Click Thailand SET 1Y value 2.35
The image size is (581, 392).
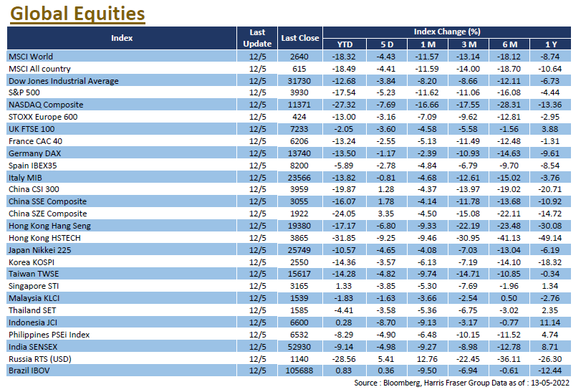(550, 310)
